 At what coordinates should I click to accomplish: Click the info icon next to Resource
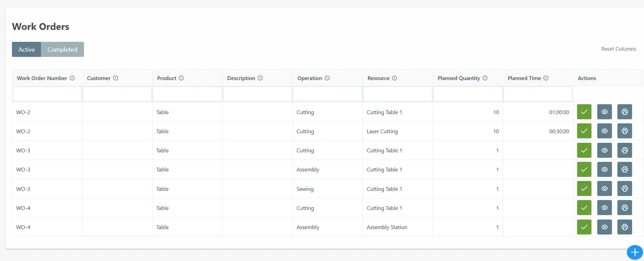394,78
